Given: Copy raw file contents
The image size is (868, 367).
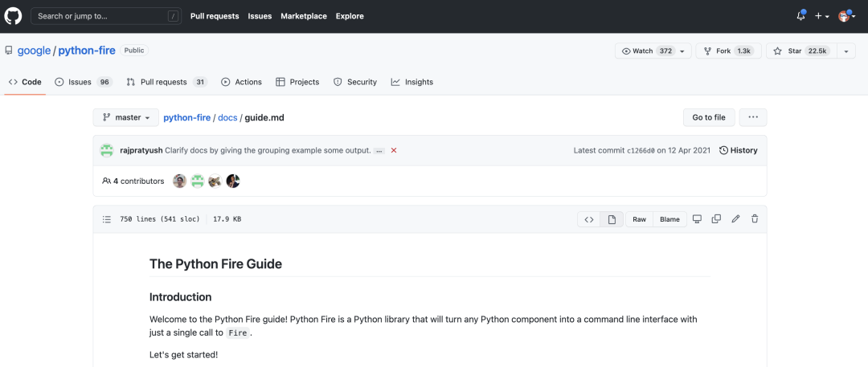Looking at the screenshot, I should pos(715,219).
